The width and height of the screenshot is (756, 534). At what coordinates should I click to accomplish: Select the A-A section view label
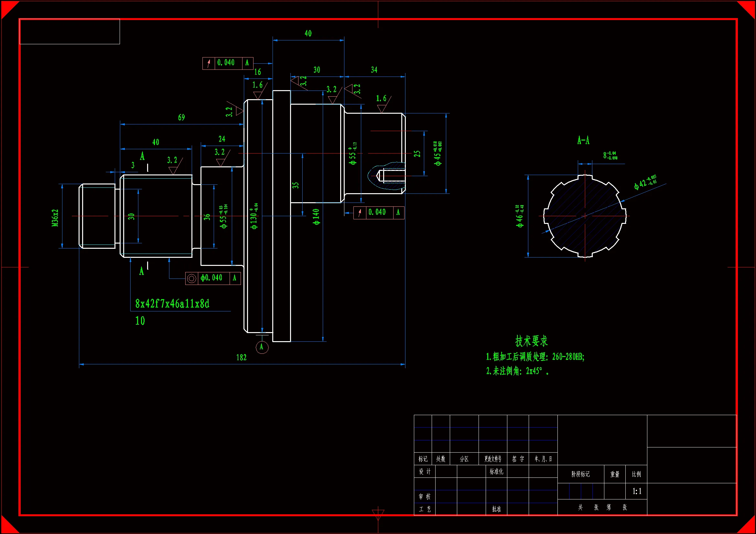click(583, 141)
